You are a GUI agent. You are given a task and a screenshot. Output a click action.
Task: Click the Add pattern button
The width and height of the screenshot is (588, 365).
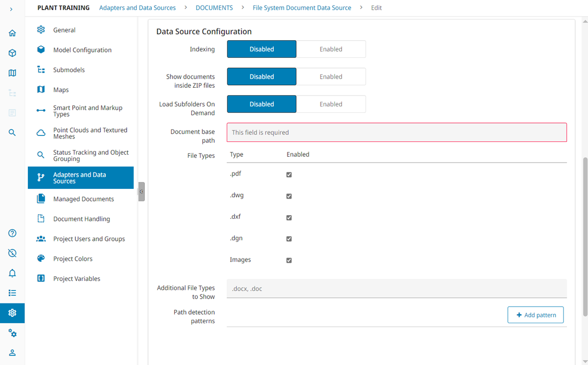coord(536,315)
